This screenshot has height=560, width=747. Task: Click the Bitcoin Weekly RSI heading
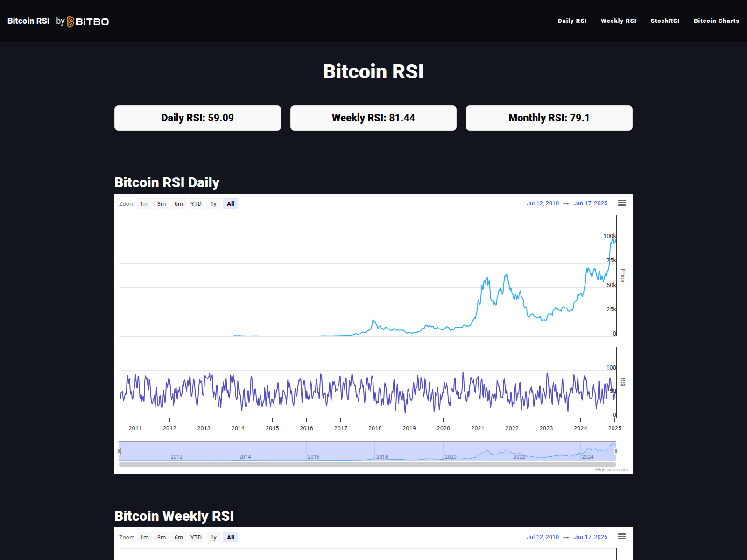click(x=174, y=516)
